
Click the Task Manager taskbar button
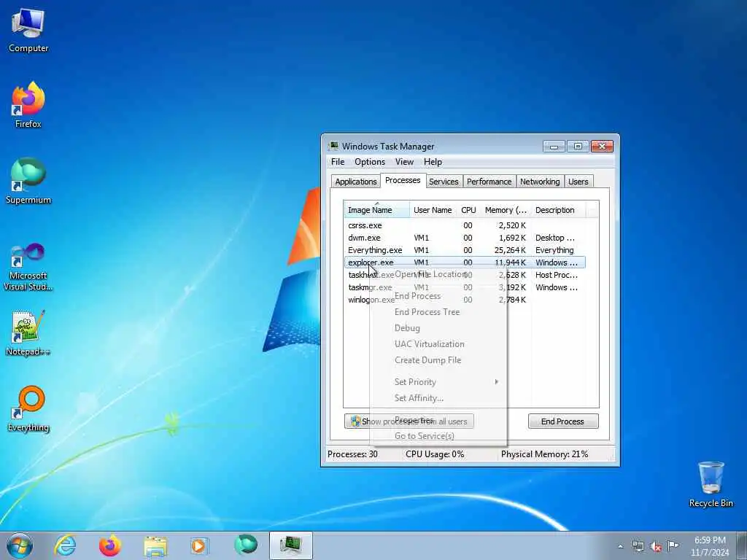(291, 545)
